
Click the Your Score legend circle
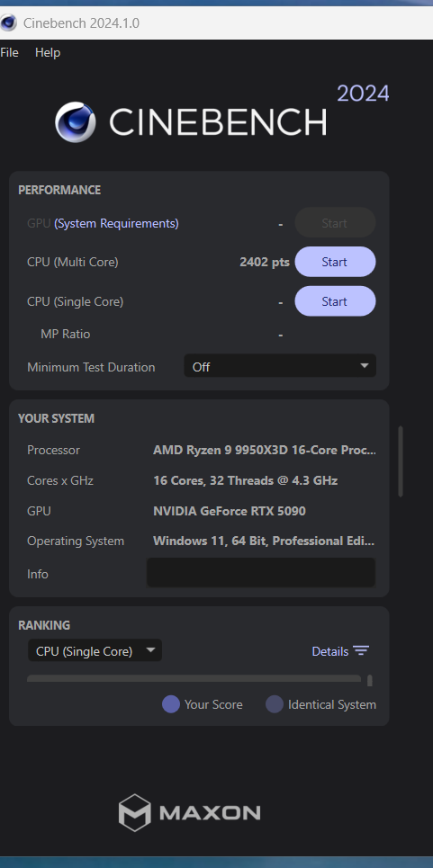click(x=170, y=704)
